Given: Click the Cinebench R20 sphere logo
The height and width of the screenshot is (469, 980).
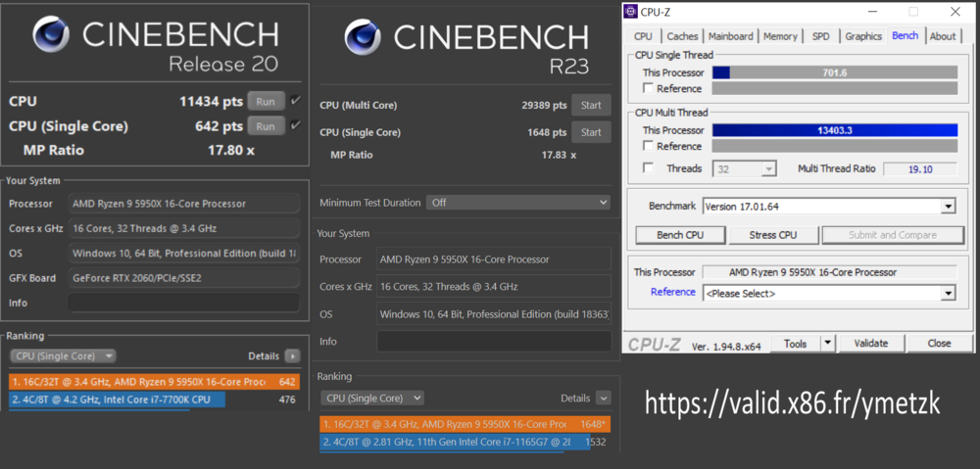Looking at the screenshot, I should (51, 33).
